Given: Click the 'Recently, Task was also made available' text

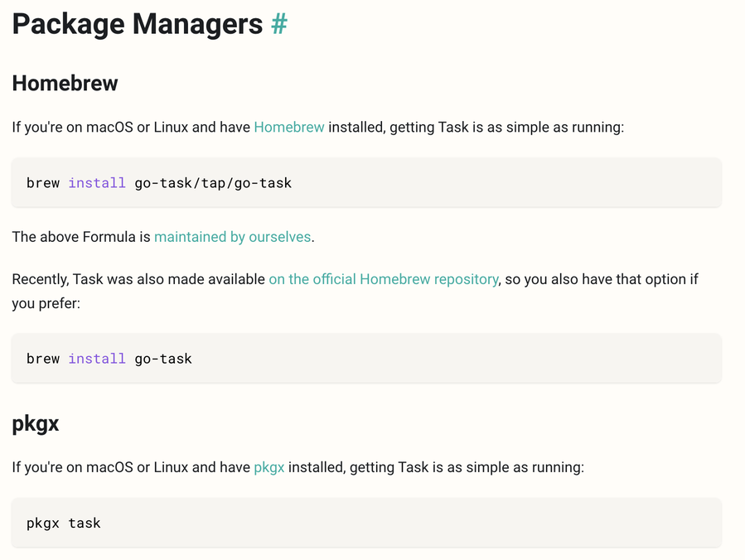Looking at the screenshot, I should point(138,279).
